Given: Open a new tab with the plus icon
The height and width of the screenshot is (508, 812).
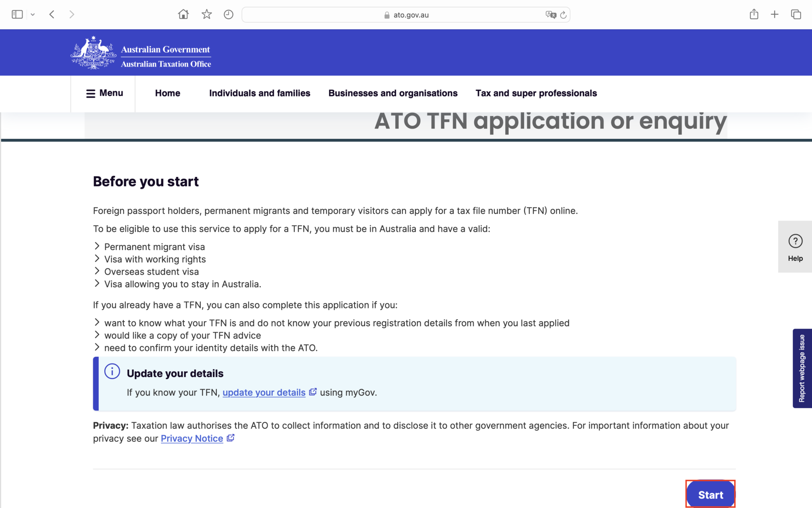Looking at the screenshot, I should (774, 15).
